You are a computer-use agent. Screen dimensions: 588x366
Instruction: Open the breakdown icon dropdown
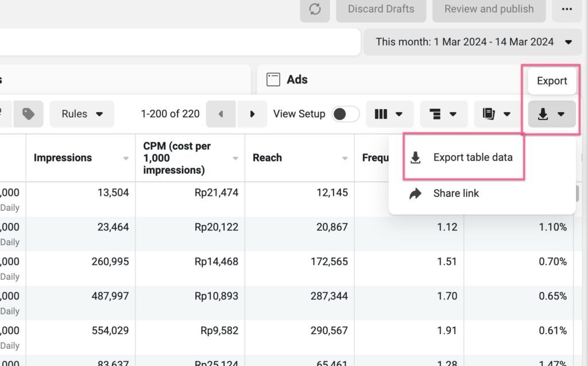[x=442, y=114]
